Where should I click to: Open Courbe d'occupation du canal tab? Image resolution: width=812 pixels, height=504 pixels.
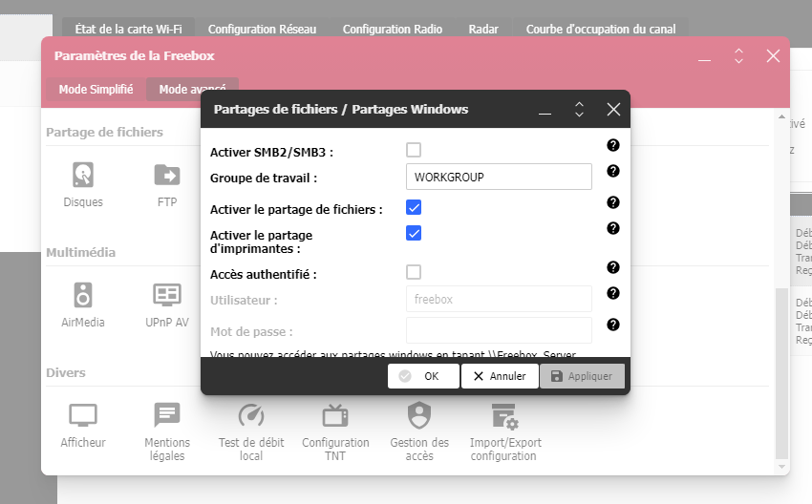coord(601,29)
